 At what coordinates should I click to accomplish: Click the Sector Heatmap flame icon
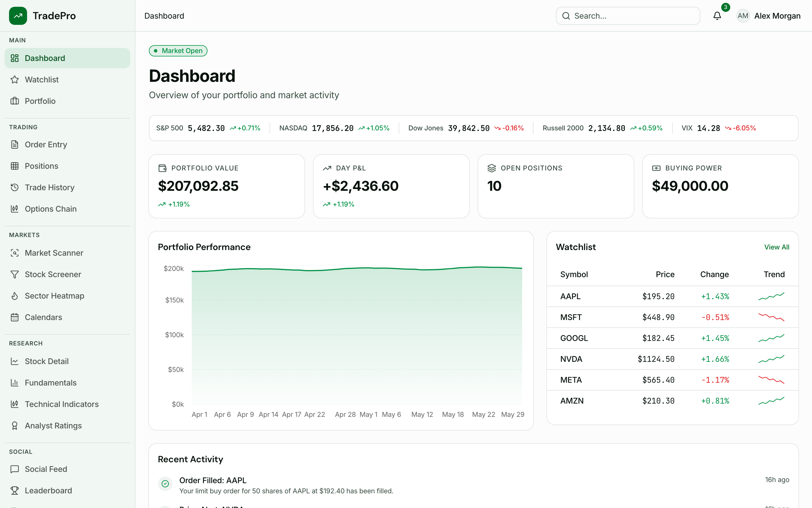point(14,296)
